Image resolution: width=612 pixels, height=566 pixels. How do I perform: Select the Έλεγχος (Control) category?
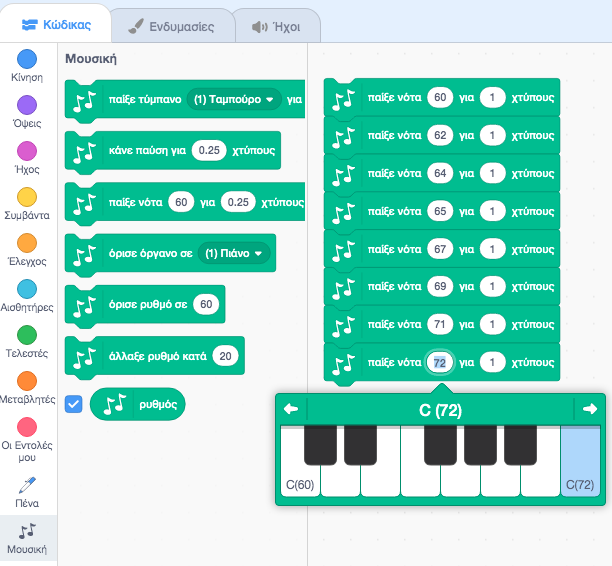coord(28,244)
